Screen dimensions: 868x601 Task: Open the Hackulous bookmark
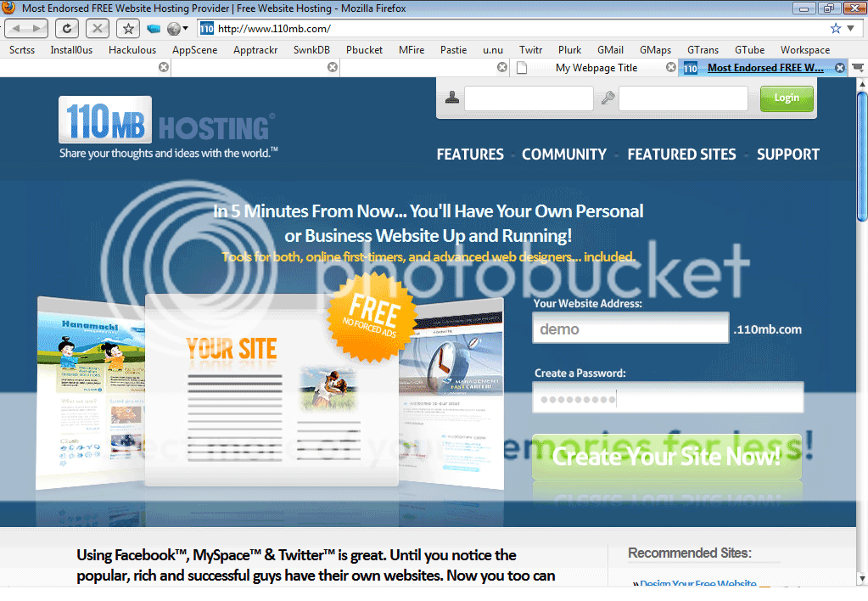(132, 50)
